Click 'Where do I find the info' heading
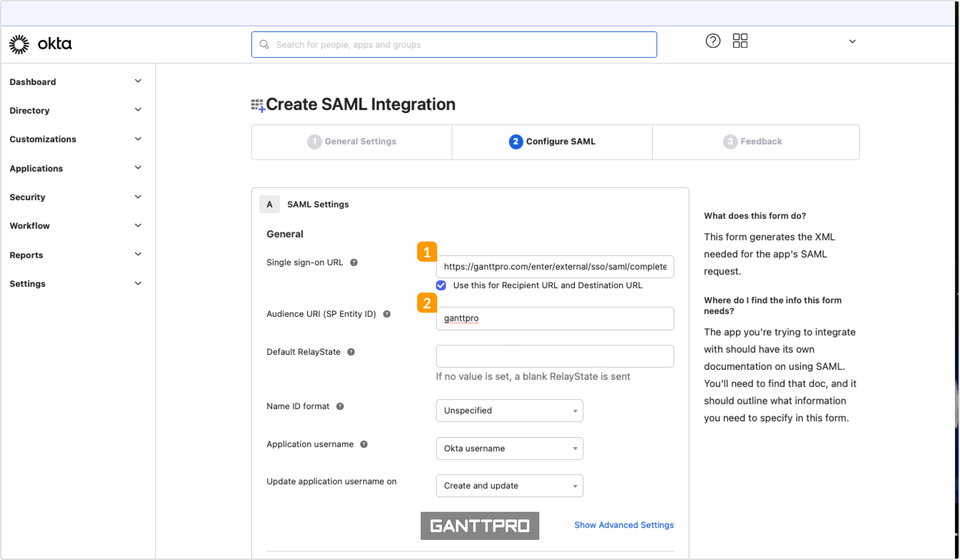The image size is (960, 560). pos(773,306)
